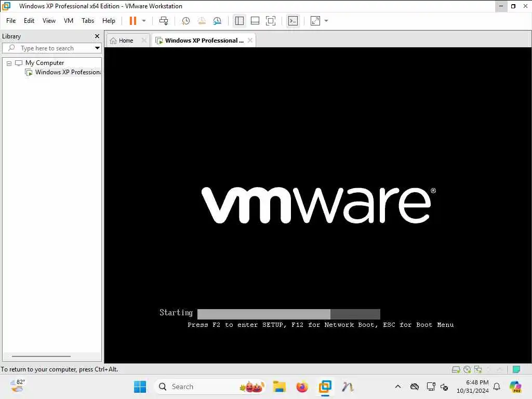Open the View menu
Viewport: 532px width, 399px height.
tap(49, 21)
